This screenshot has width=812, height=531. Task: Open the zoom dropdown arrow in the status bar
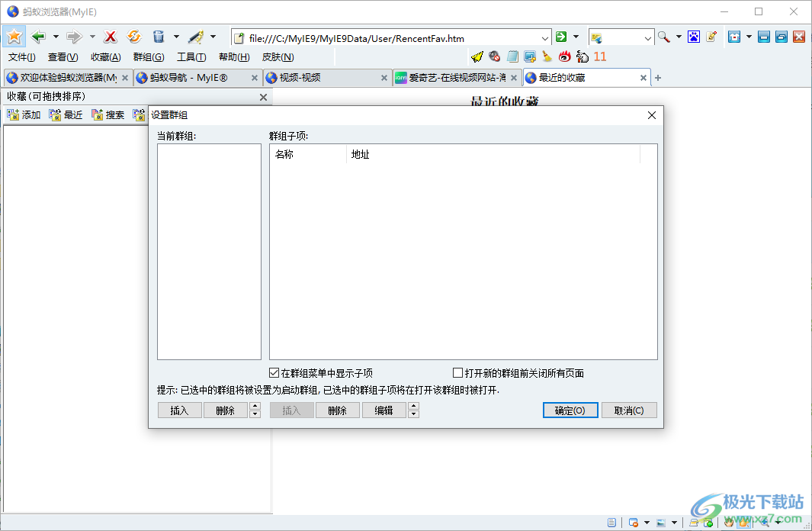[778, 523]
